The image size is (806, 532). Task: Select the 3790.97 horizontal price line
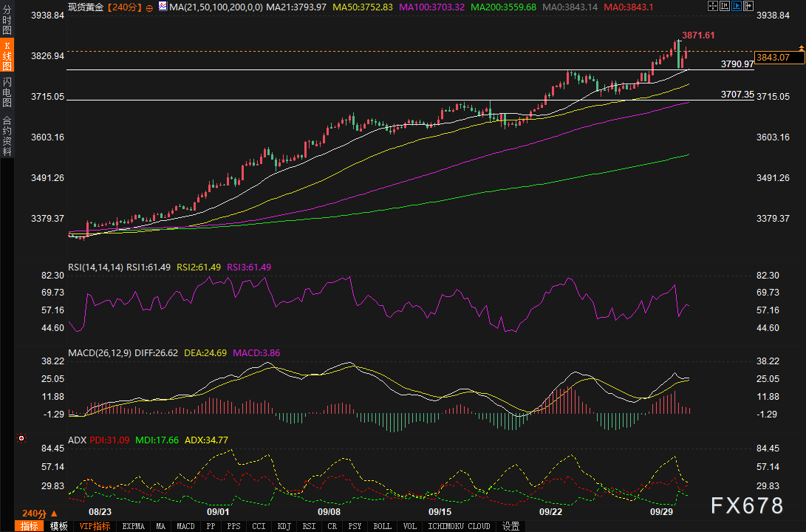(369, 69)
